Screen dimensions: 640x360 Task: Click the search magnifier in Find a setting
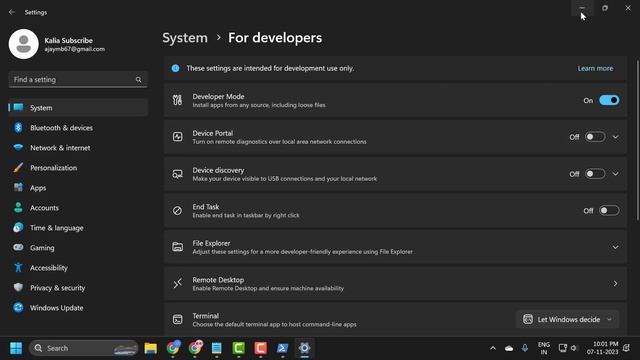138,80
